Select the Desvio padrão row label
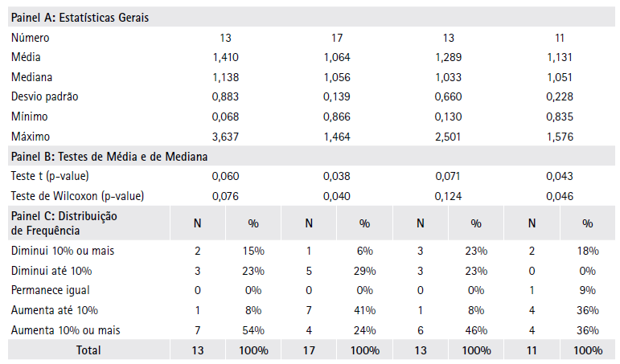Screen dimensions: 620x364 45,96
